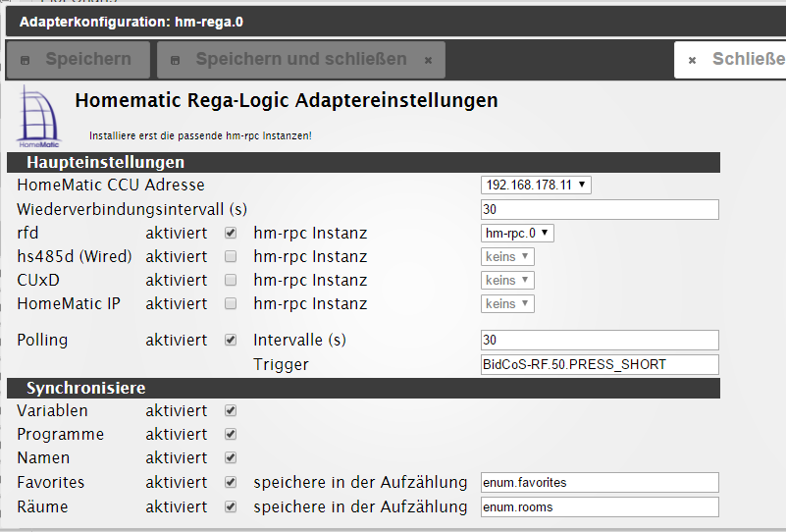Screen dimensions: 786x532
Task: Click the Wiederverbindungsintervall input field
Action: (x=600, y=209)
